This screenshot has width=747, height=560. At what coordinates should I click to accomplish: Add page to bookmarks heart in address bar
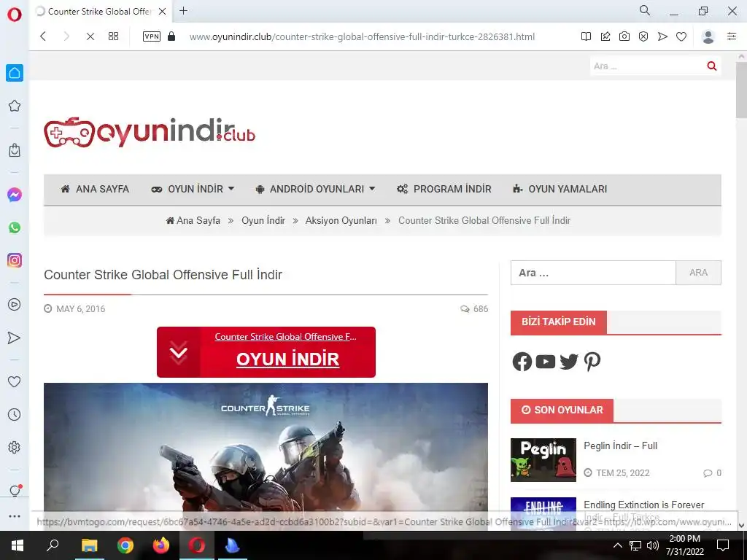coord(681,36)
